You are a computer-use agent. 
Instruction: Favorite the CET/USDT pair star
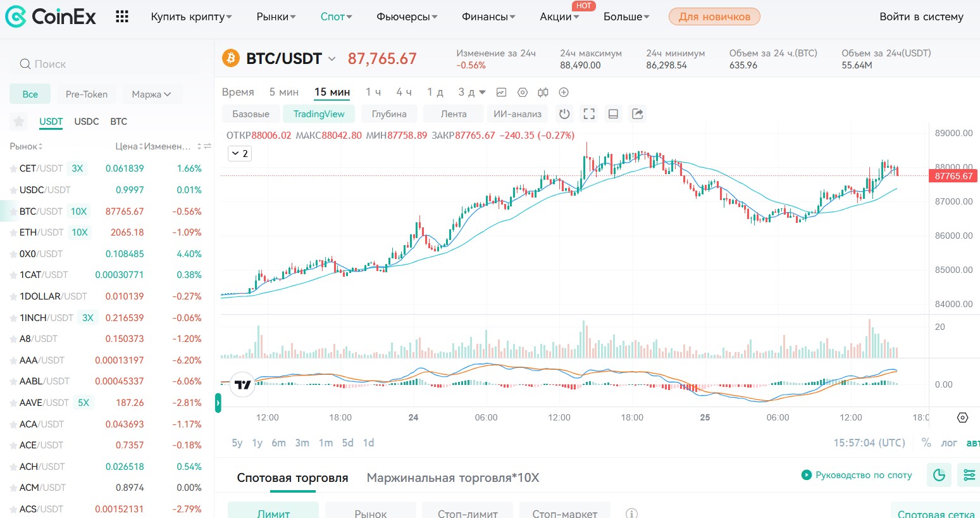(x=13, y=169)
